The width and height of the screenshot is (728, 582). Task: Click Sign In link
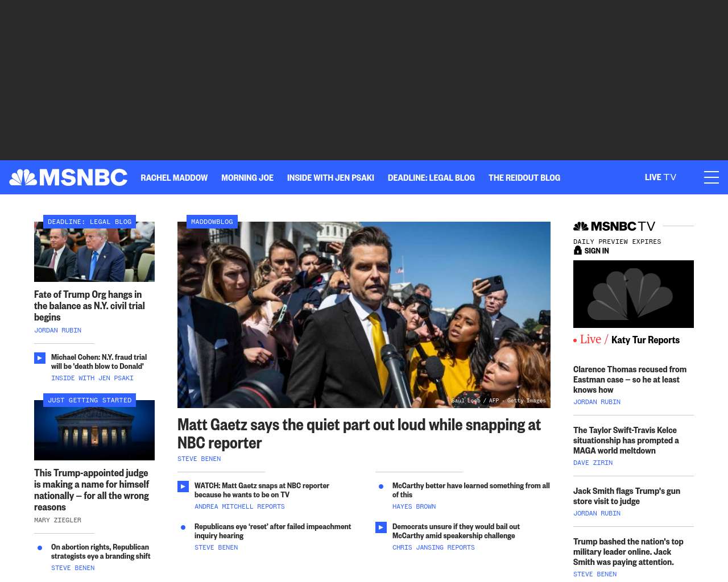pyautogui.click(x=597, y=251)
